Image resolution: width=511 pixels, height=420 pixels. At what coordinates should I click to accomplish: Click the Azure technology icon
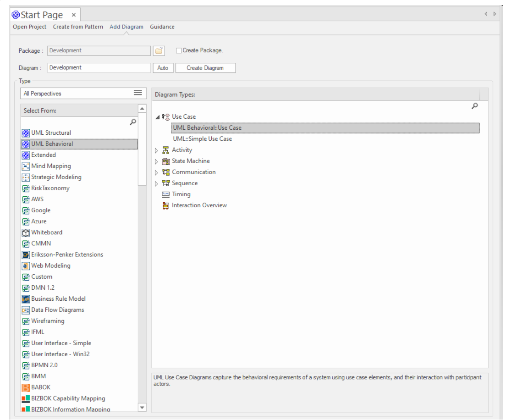click(25, 222)
